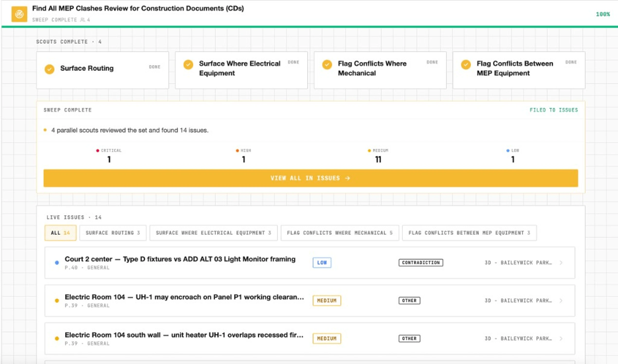Screen dimensions: 618x364
Task: Open the Court 2 center Type D fixtures issue
Action: [310, 263]
